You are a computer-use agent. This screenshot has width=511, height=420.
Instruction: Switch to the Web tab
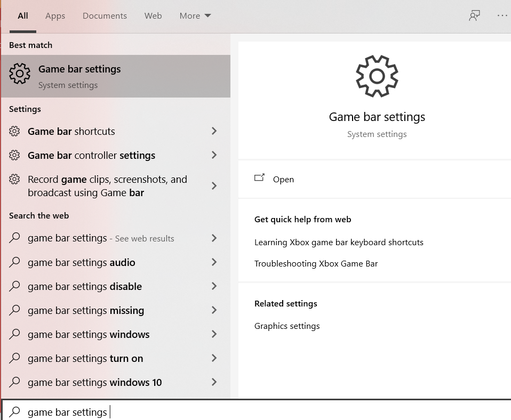point(153,16)
